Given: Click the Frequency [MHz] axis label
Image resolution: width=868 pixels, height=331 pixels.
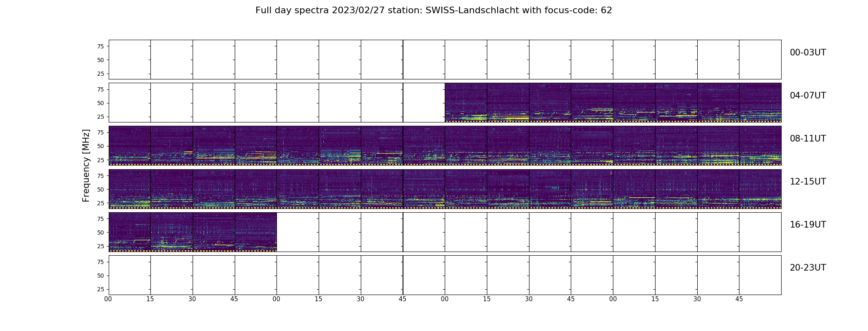Looking at the screenshot, I should [86, 165].
